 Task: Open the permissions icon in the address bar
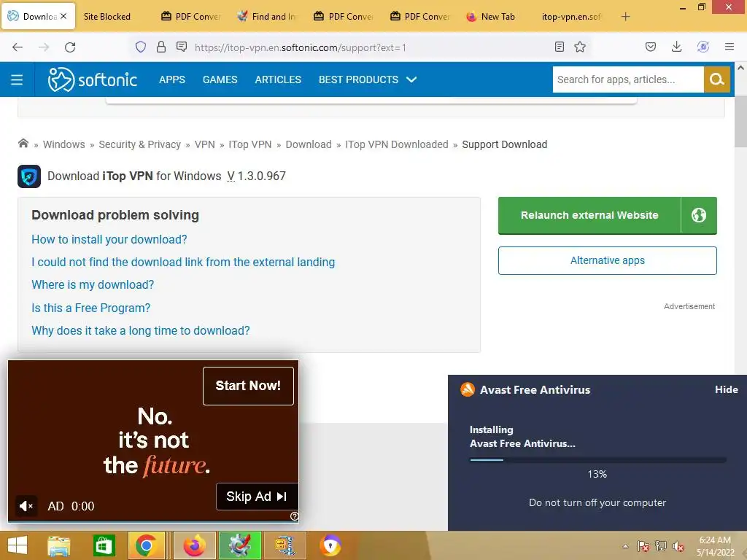(x=182, y=47)
